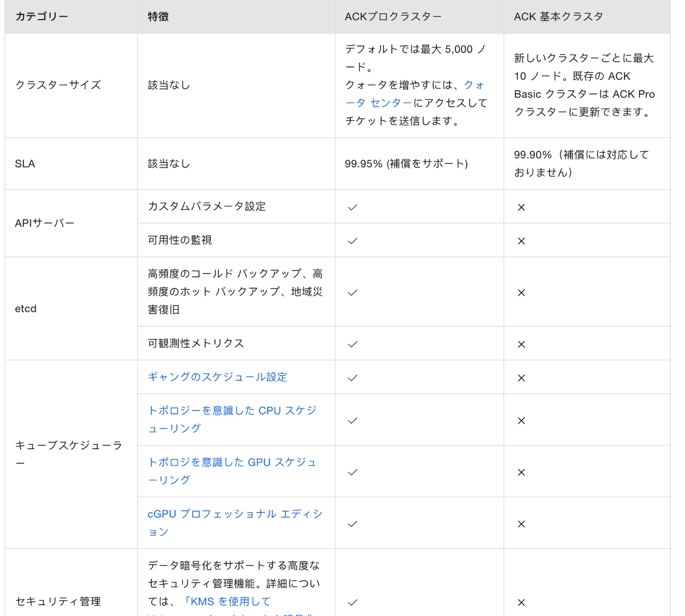Click the 可観測性メトリクス feature cell
The image size is (685, 616).
(236, 343)
